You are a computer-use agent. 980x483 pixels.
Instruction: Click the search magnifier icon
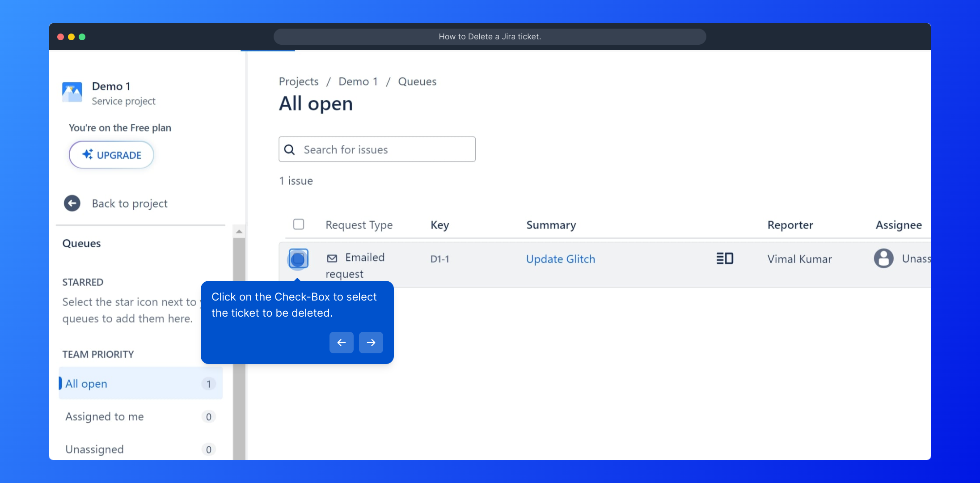(x=290, y=150)
